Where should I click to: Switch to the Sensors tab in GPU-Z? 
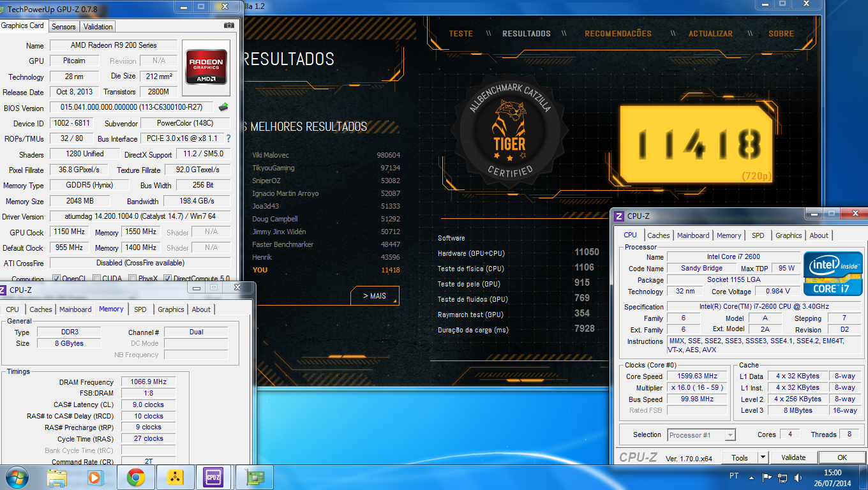tap(63, 26)
